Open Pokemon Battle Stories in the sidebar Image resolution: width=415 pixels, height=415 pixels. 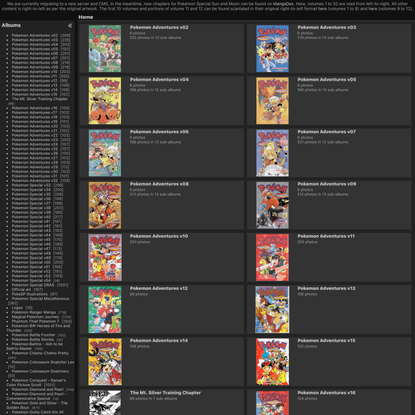[33, 340]
